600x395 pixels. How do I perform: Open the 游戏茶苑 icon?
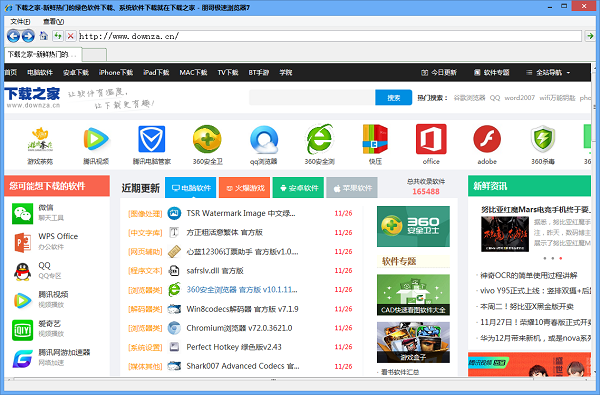click(40, 140)
